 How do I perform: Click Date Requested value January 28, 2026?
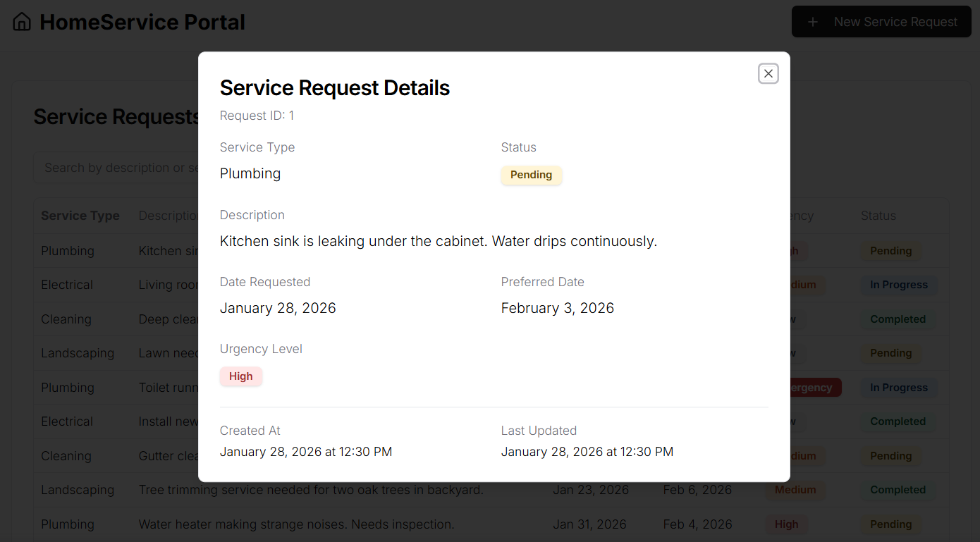coord(278,308)
